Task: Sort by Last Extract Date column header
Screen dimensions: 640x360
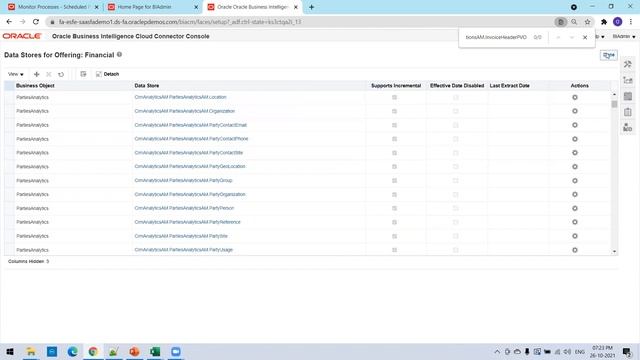Action: pyautogui.click(x=509, y=86)
